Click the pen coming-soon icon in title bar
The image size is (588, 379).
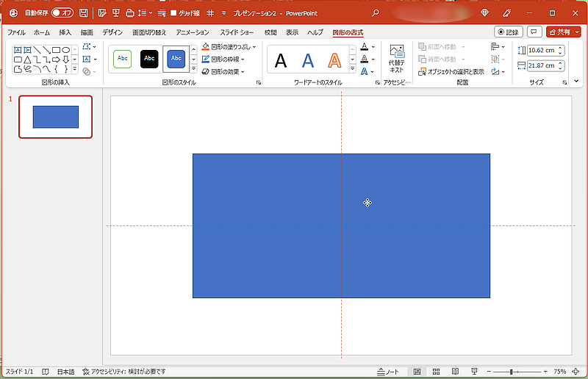506,13
